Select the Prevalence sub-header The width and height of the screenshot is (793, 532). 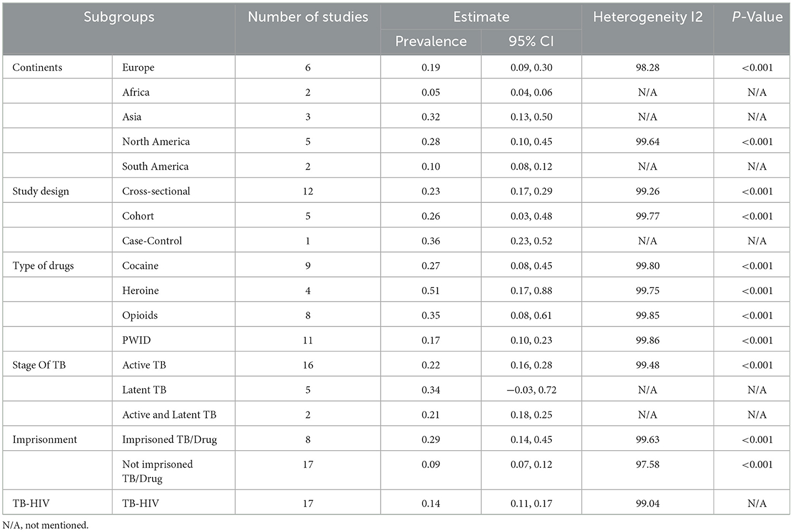(431, 41)
